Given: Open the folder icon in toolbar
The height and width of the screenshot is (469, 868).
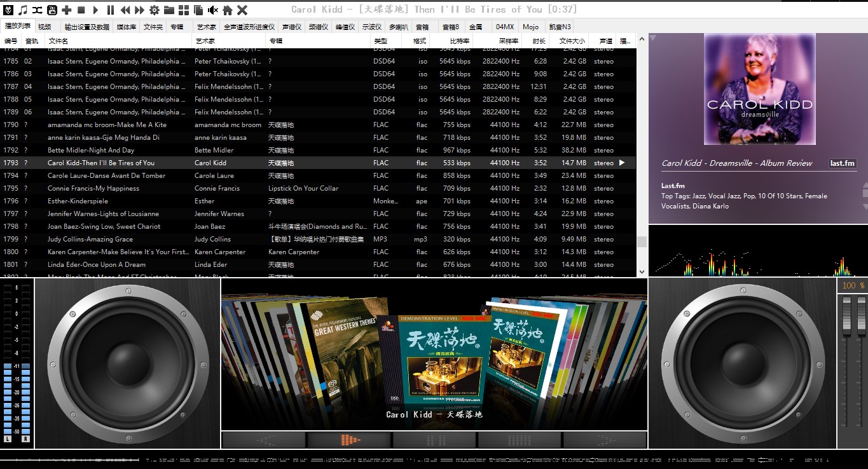Looking at the screenshot, I should click(169, 10).
